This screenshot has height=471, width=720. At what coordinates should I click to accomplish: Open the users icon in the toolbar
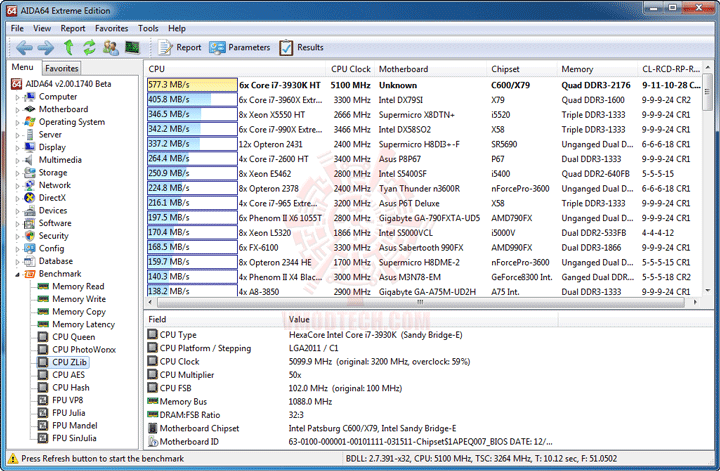tap(110, 47)
